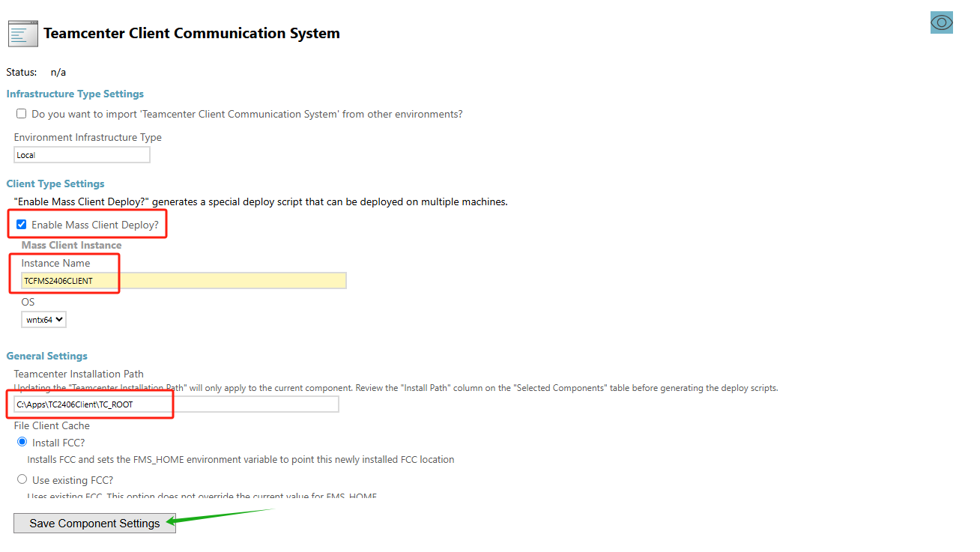Focus the Environment Infrastructure Type field
The height and width of the screenshot is (552, 980).
pos(82,155)
